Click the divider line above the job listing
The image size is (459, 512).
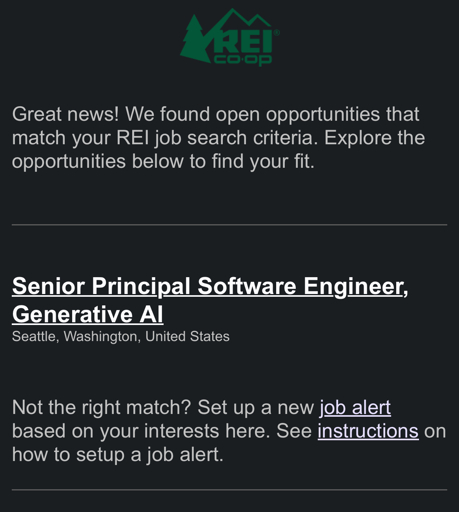(x=229, y=225)
